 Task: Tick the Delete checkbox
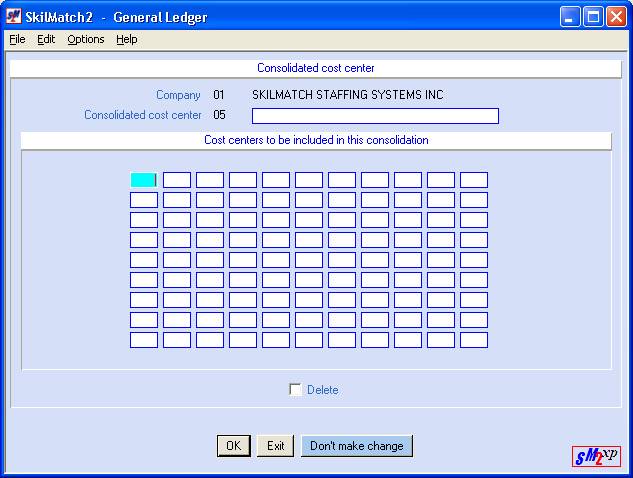tap(295, 390)
